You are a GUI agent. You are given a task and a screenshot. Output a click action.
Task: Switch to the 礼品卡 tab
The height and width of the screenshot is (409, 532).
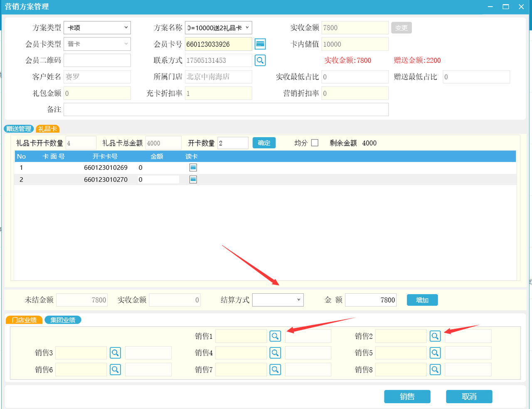click(x=48, y=129)
